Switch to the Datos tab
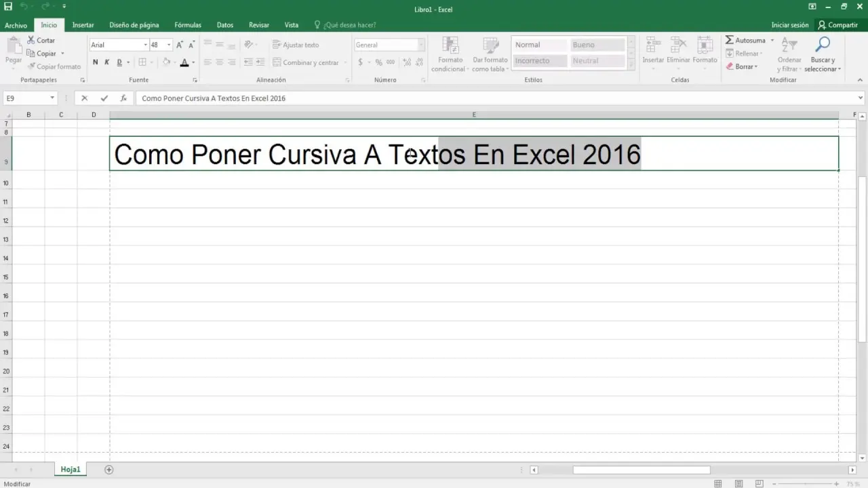This screenshot has height=488, width=868. pos(225,25)
